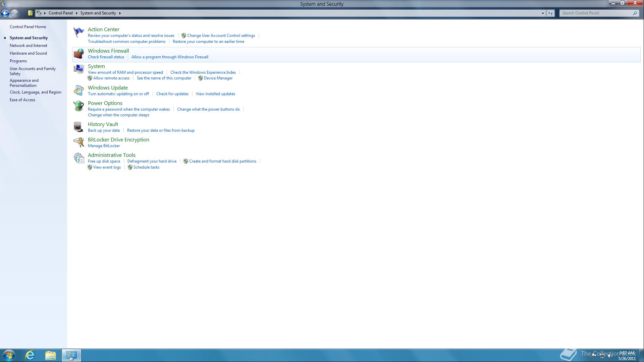Click the Control Panel taskbar button
644x362 pixels.
71,355
